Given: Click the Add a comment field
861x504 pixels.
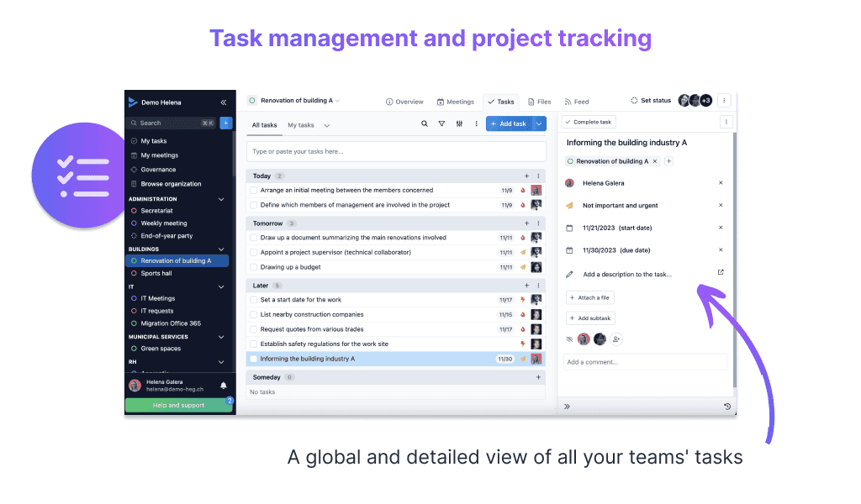Looking at the screenshot, I should (645, 362).
